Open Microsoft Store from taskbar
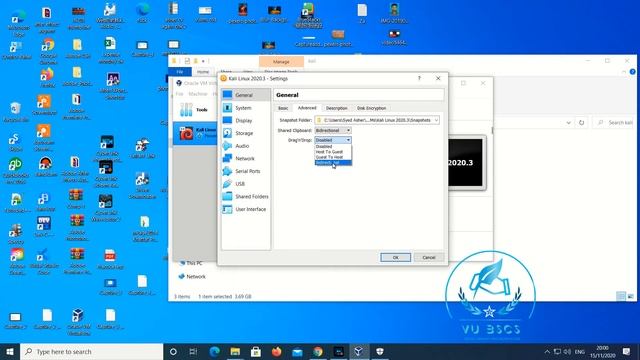This screenshot has height=360, width=640. point(256,351)
